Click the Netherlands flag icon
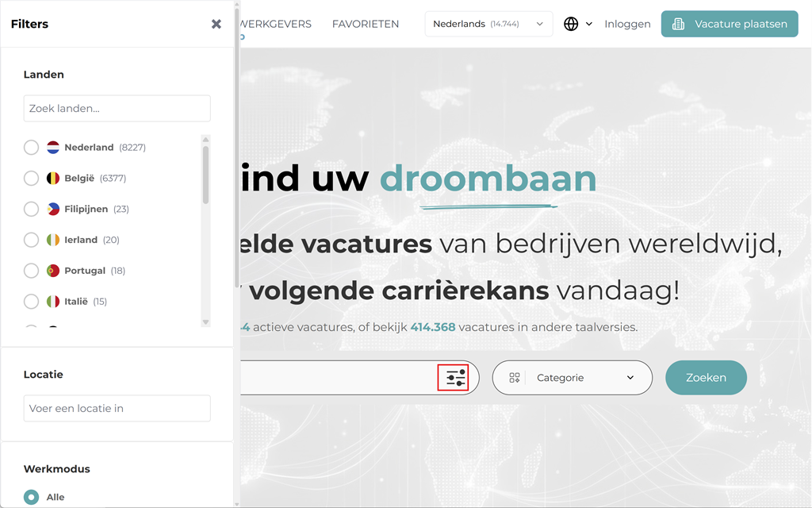 tap(53, 148)
